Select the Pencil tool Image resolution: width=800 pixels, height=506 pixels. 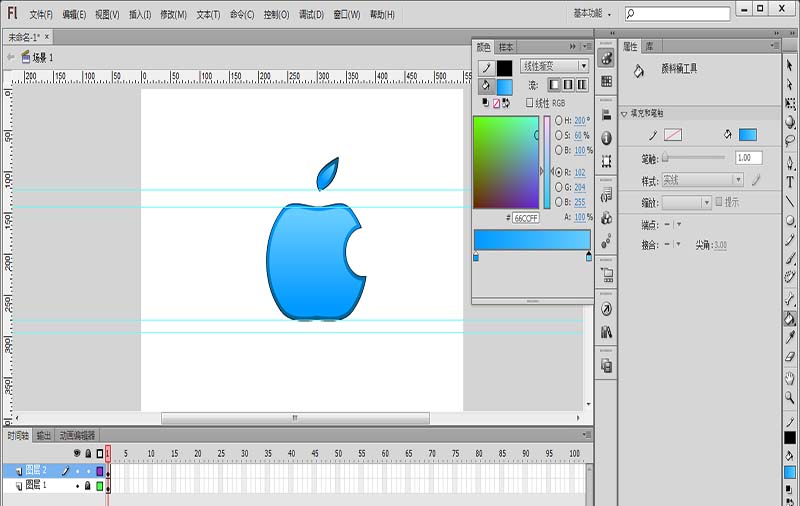pyautogui.click(x=790, y=239)
